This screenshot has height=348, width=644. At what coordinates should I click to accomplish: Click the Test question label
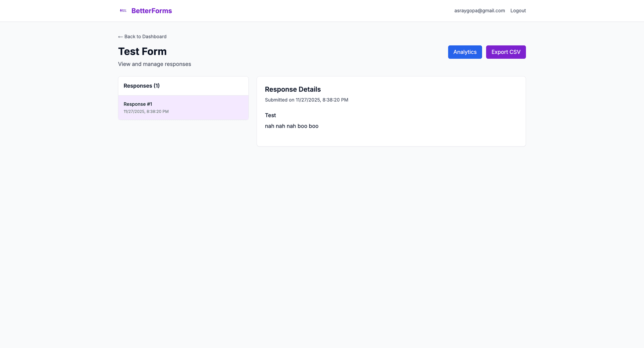click(x=270, y=115)
